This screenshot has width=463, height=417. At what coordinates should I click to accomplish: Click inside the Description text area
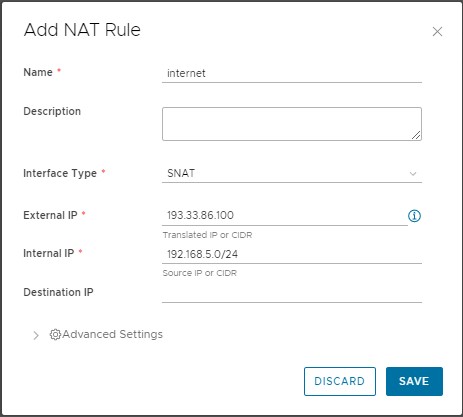point(292,124)
